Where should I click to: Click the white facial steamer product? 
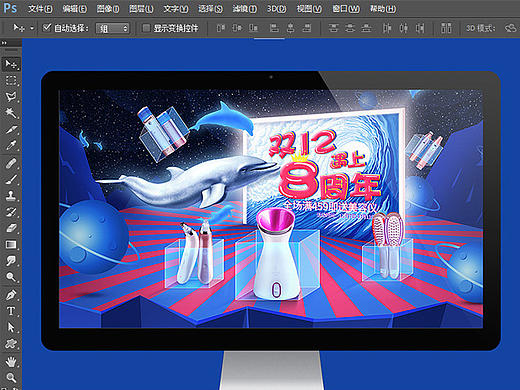(276, 253)
